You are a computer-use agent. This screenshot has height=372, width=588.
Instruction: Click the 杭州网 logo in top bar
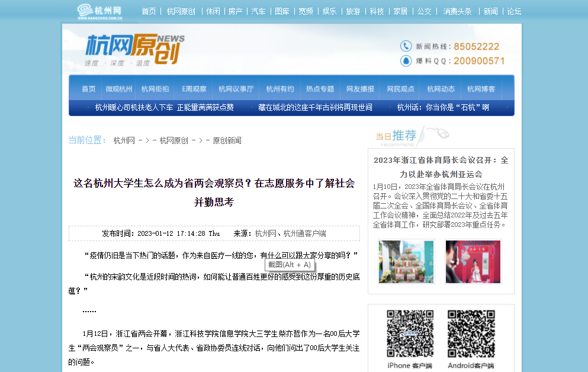[x=99, y=11]
